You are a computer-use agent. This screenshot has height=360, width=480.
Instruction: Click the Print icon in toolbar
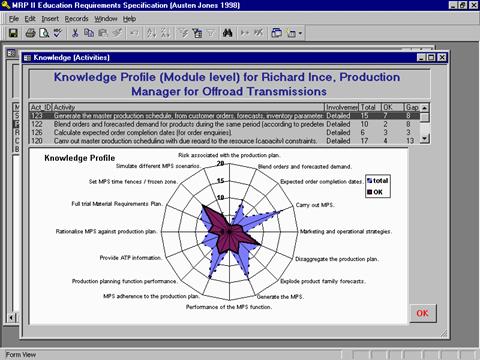[30, 33]
